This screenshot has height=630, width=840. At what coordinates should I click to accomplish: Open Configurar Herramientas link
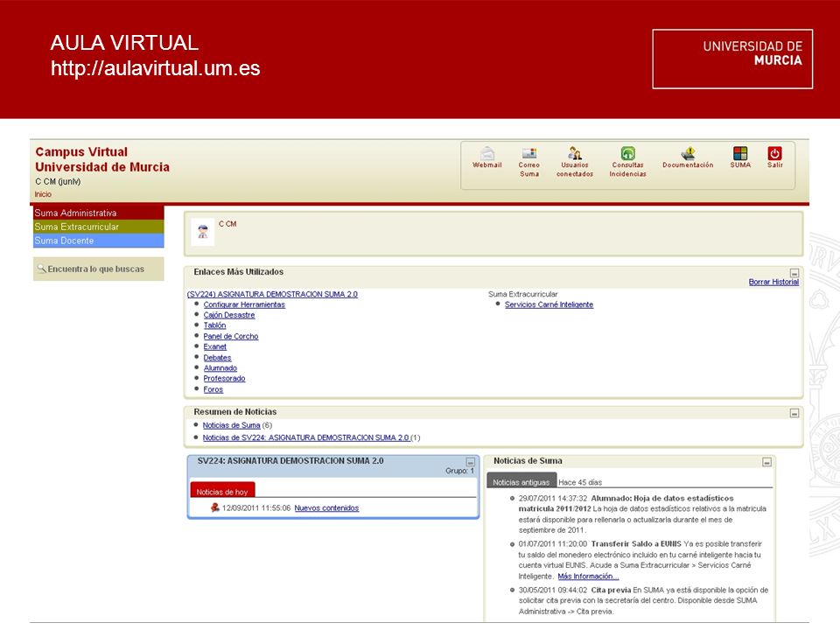(244, 304)
